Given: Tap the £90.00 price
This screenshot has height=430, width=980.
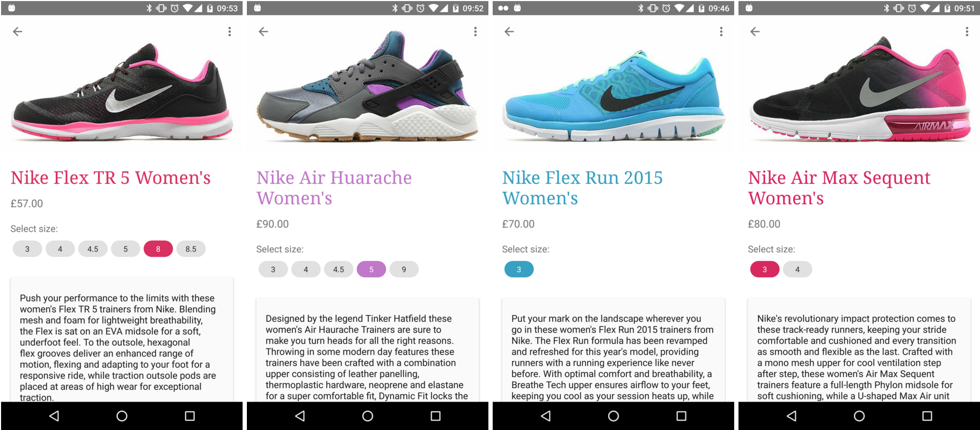Looking at the screenshot, I should click(x=273, y=224).
